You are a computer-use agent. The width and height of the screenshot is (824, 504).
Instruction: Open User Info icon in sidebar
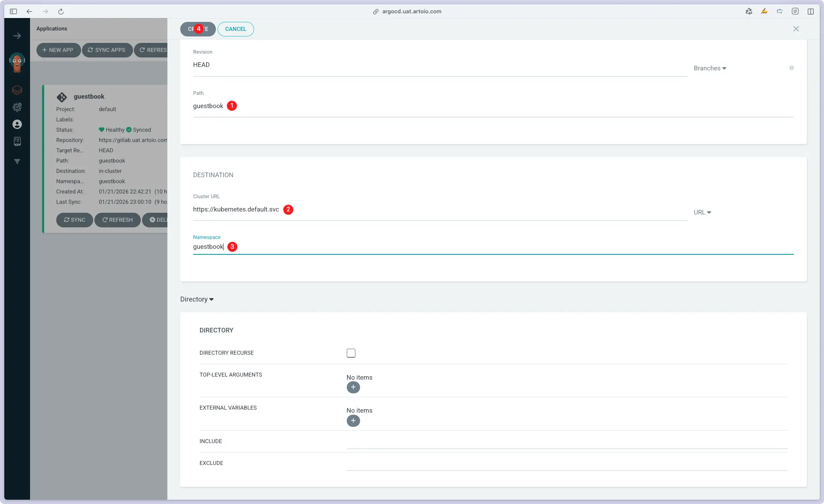pos(17,124)
